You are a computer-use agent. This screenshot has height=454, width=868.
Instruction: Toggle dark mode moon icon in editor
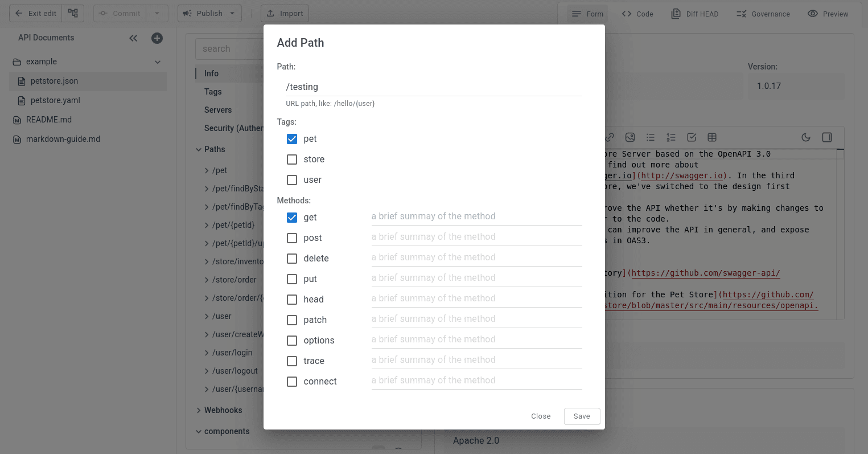click(806, 137)
